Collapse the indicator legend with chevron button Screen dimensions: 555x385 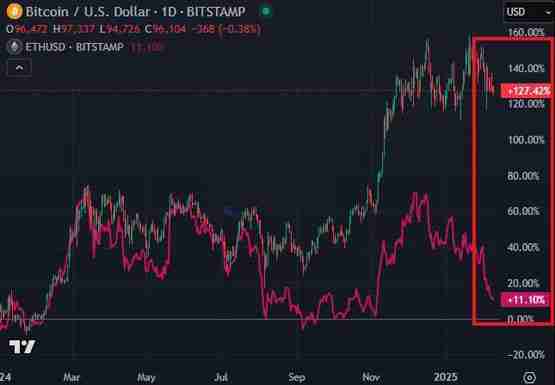tap(19, 68)
